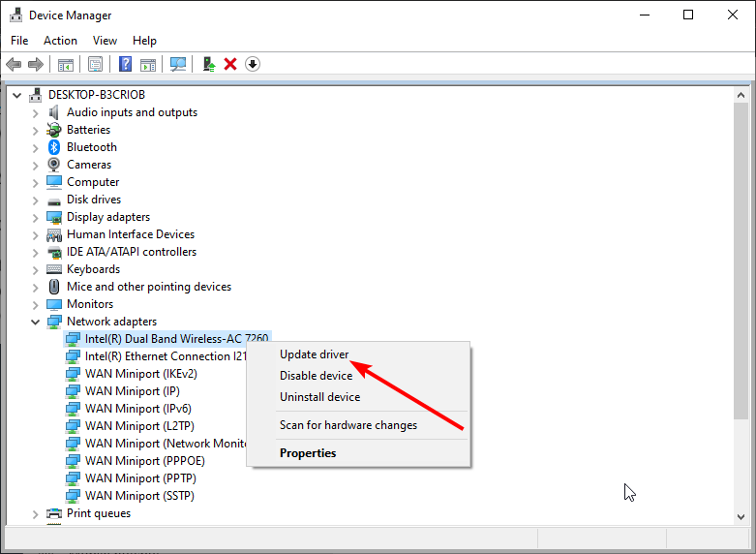Screen dimensions: 756x554
Task: Click the Back arrow toolbar icon
Action: 14,64
